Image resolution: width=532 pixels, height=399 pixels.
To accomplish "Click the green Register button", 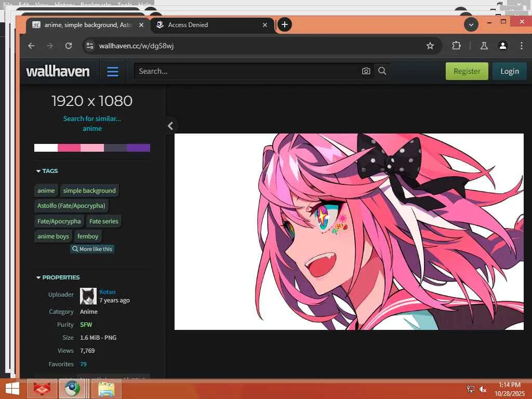I will [467, 71].
